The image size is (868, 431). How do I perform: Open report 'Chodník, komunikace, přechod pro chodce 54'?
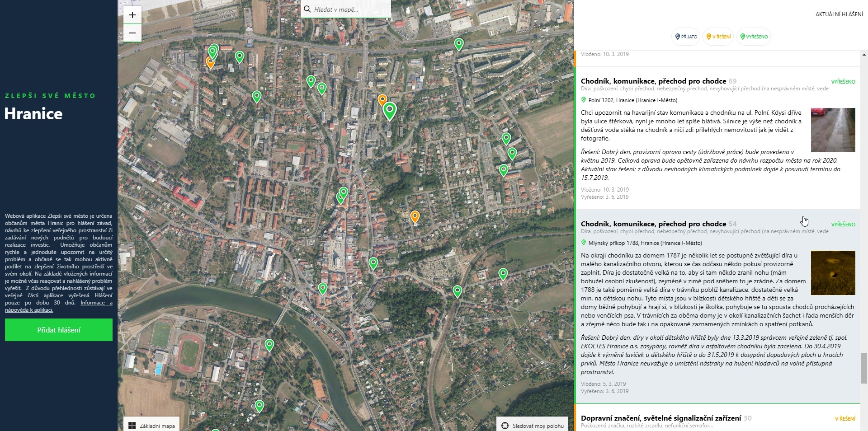click(659, 224)
